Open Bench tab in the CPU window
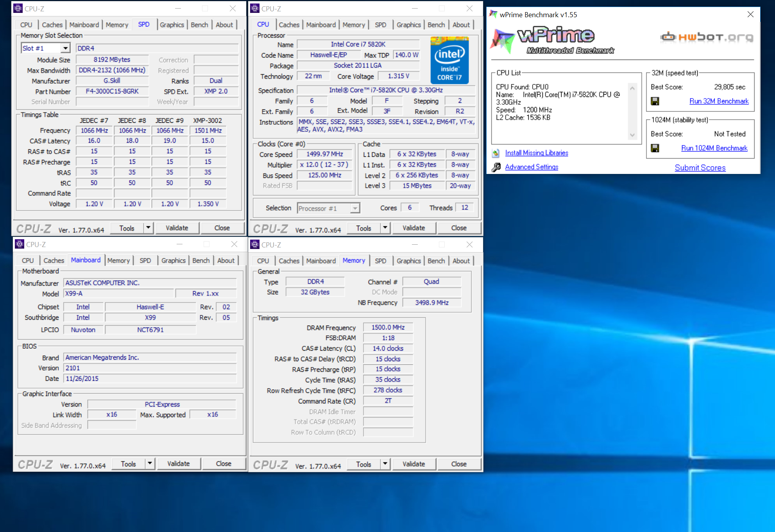Image resolution: width=775 pixels, height=532 pixels. 436,25
